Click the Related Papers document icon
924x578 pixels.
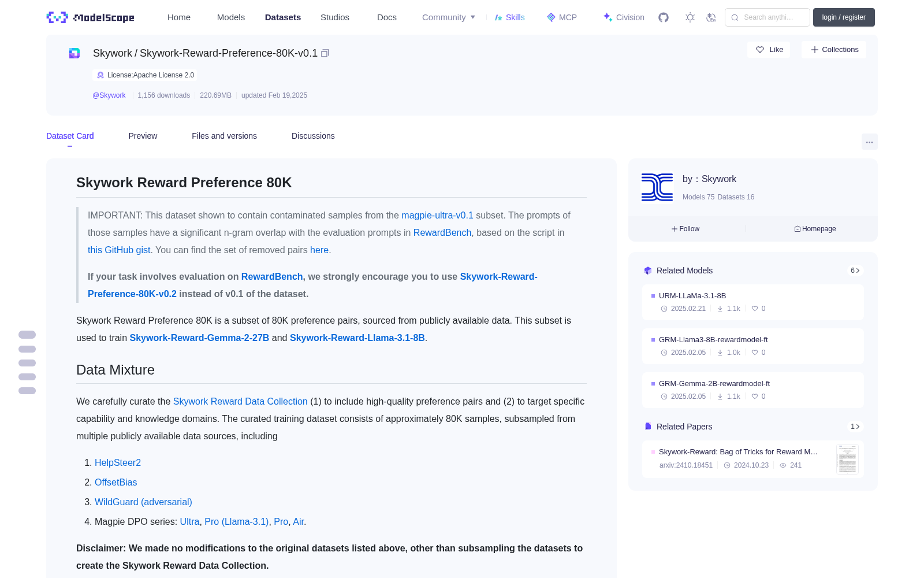click(x=648, y=427)
